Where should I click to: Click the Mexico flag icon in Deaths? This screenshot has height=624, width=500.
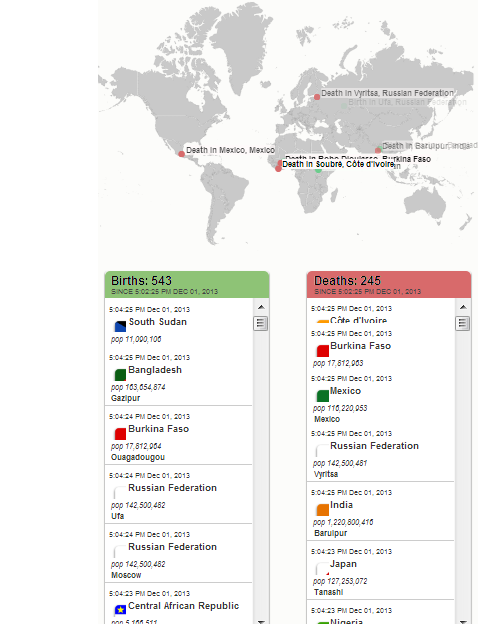[x=322, y=396]
